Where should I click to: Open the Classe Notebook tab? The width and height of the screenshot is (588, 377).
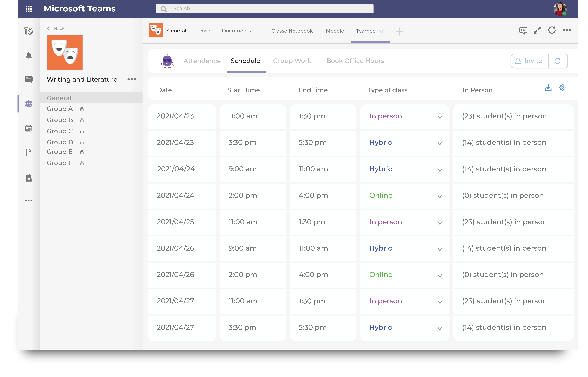click(x=292, y=31)
